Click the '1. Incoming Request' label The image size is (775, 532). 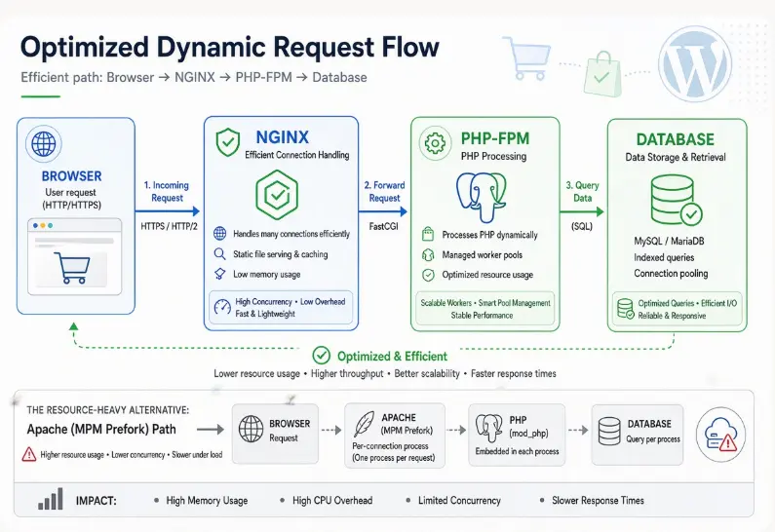[x=167, y=192]
